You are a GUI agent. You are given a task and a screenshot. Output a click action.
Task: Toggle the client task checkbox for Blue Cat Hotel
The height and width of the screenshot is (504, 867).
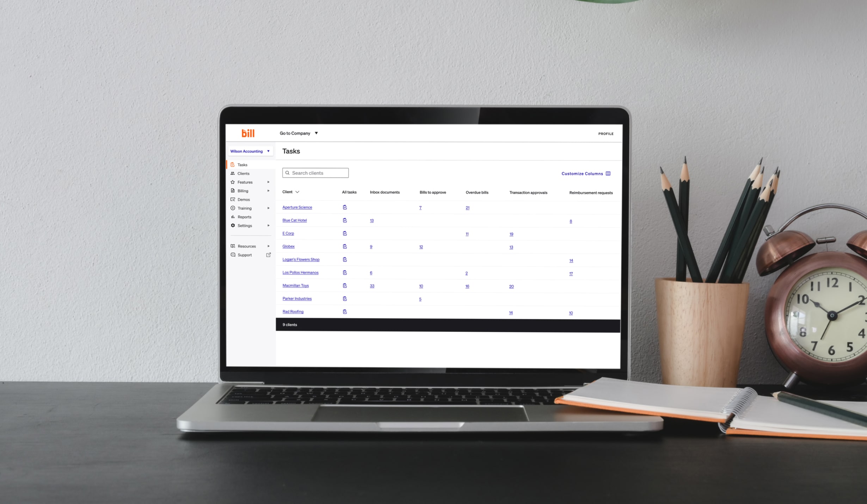[344, 220]
